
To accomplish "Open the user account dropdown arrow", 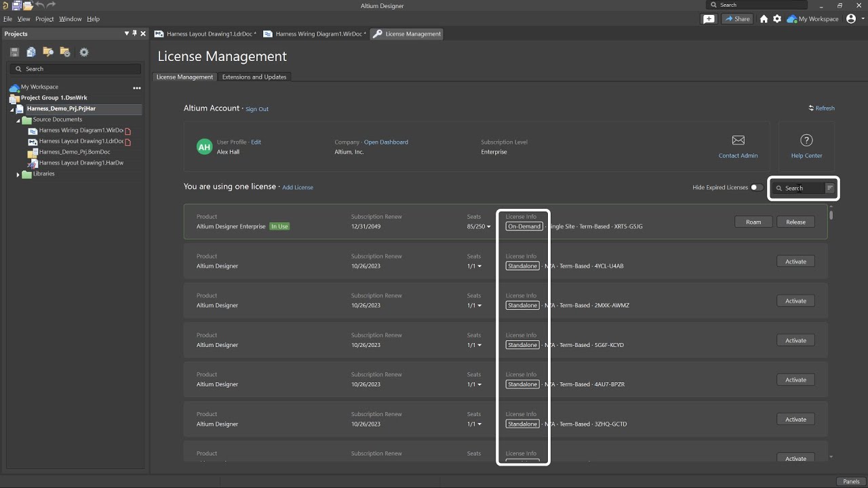I will coord(861,19).
